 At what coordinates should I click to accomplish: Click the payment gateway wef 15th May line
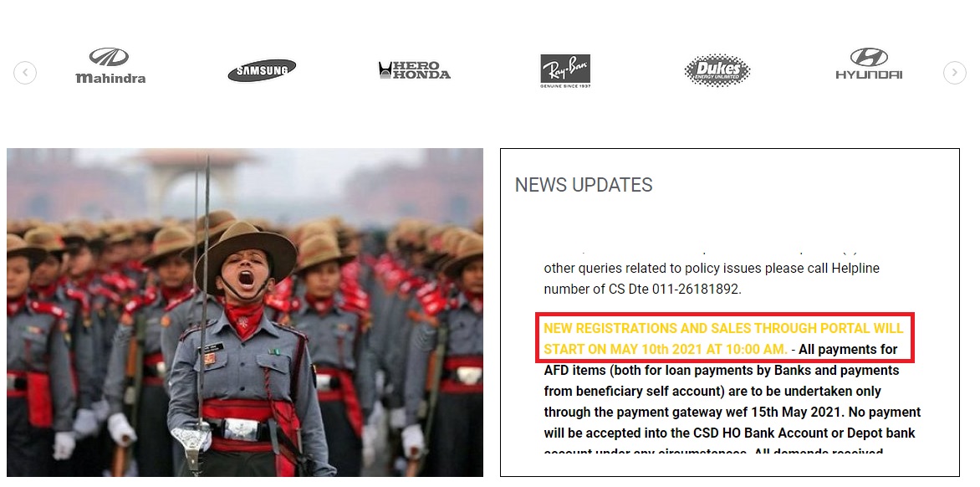tap(732, 412)
